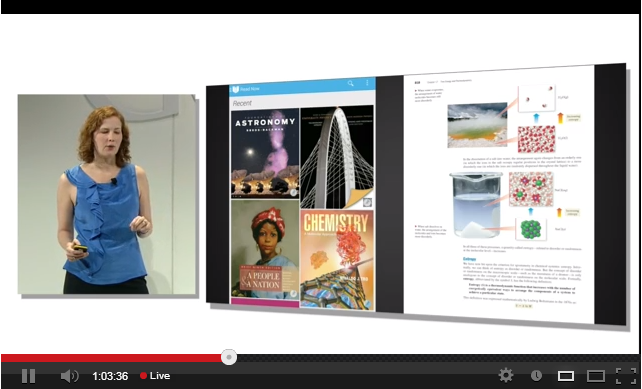
Task: Open the Chemistry book cover
Action: pos(337,260)
